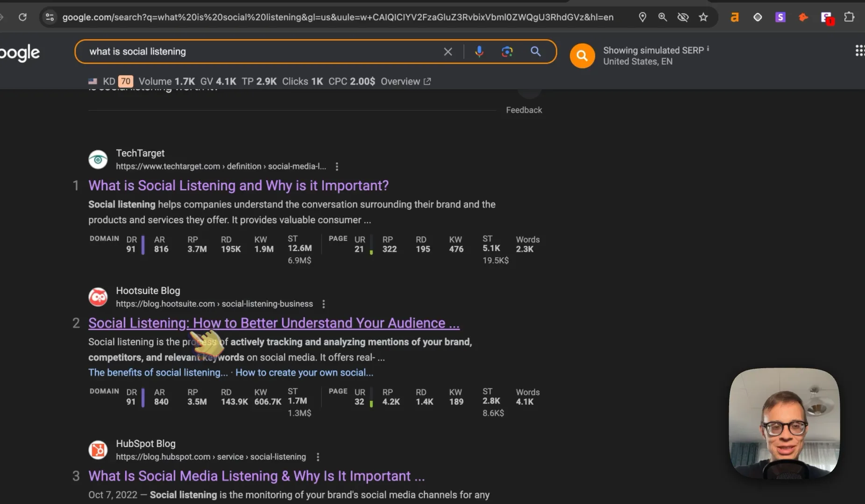865x504 pixels.
Task: Follow 'How to create your own social...' sitelink
Action: (304, 373)
